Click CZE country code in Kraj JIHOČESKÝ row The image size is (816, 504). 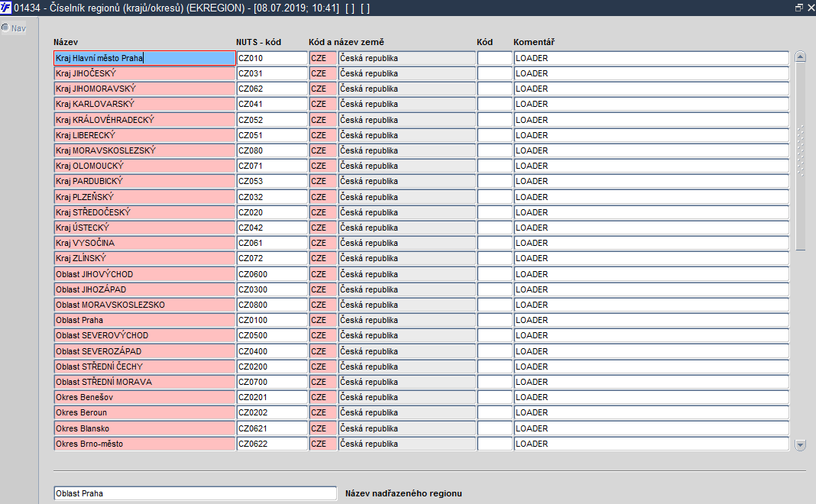[x=323, y=73]
